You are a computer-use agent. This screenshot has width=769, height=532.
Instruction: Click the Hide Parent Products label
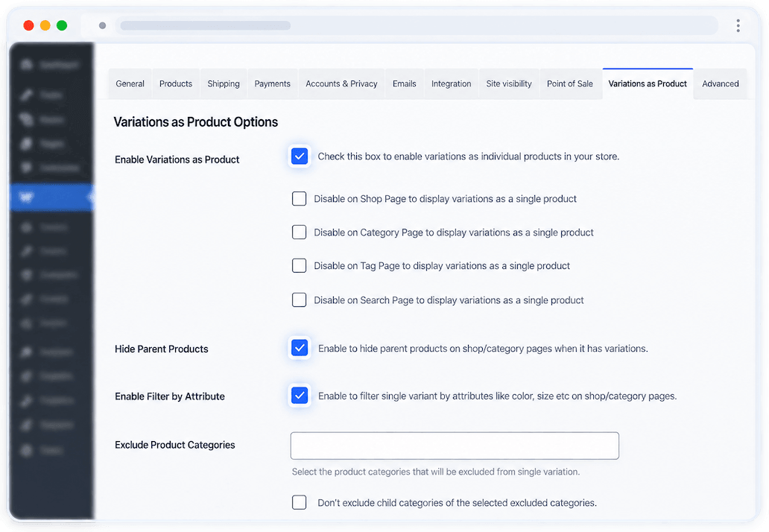tap(162, 349)
